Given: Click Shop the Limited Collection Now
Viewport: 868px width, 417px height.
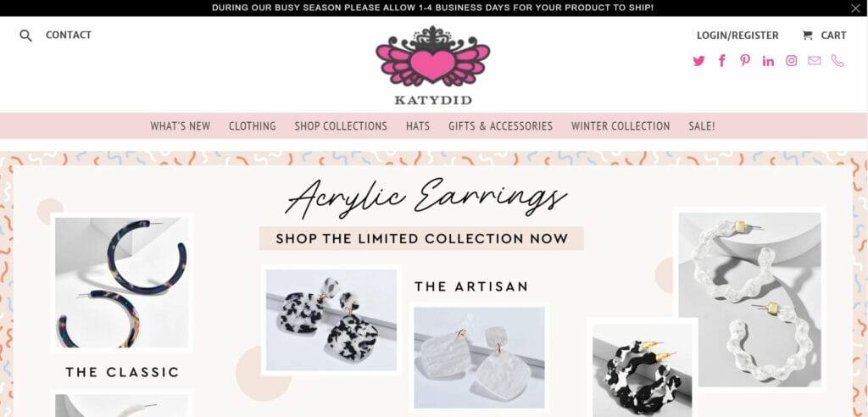Looking at the screenshot, I should (x=422, y=239).
